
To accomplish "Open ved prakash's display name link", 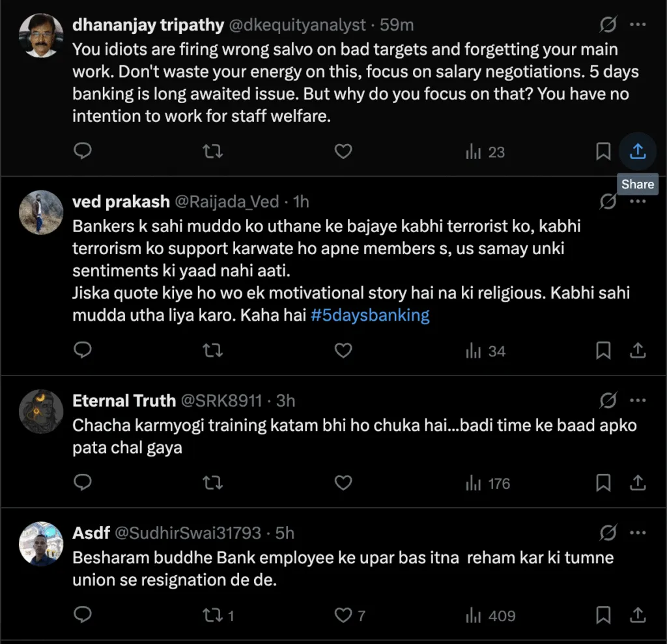I will pos(121,202).
